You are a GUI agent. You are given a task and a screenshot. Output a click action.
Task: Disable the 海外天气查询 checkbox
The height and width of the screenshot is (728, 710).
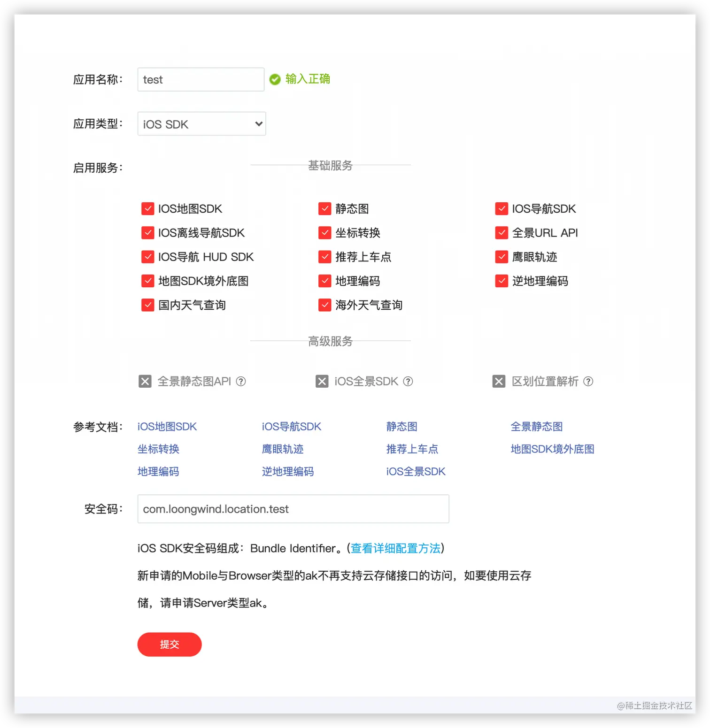tap(325, 305)
